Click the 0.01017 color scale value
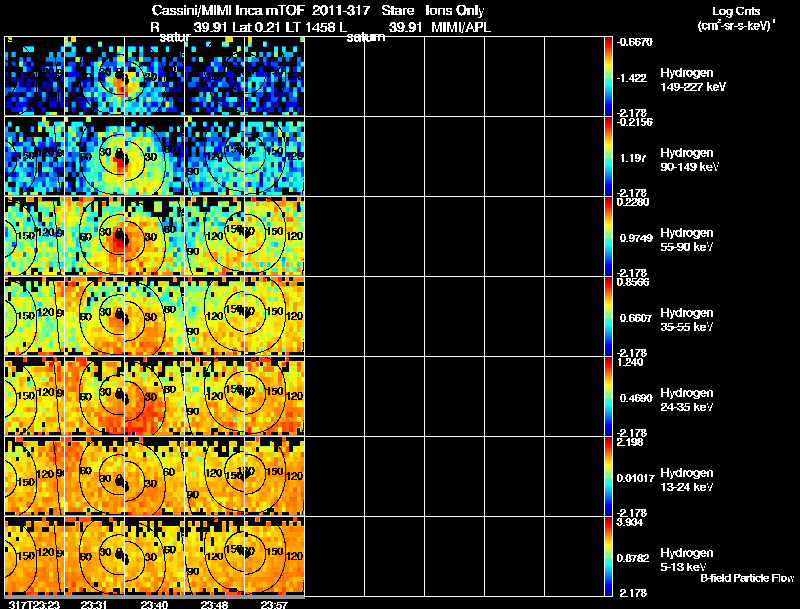800x609 pixels. tap(635, 478)
